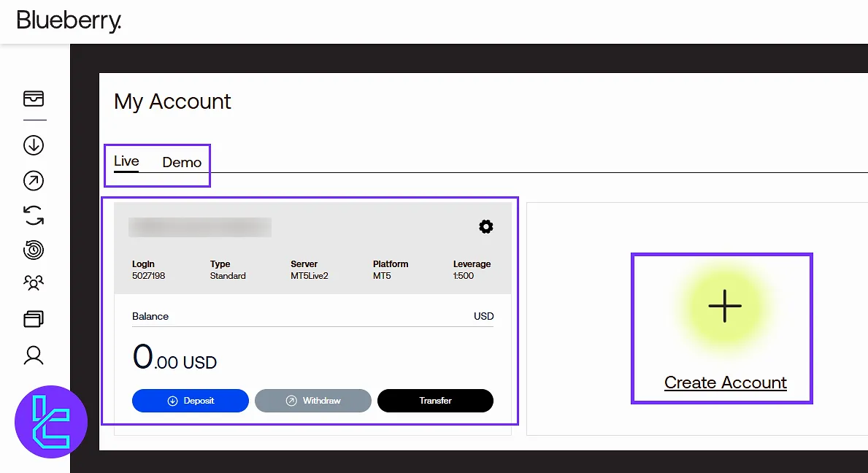Click the MT5Live2 server value
The width and height of the screenshot is (868, 473).
[x=310, y=275]
